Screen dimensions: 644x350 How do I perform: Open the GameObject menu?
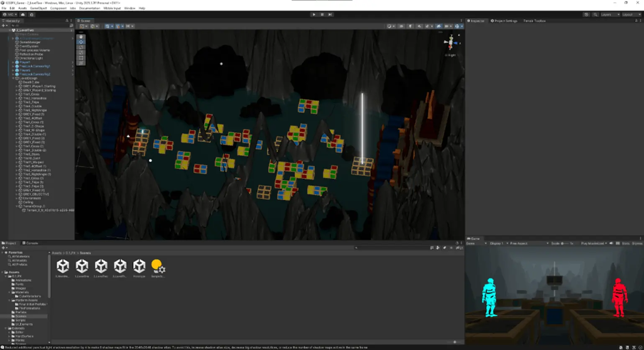click(38, 8)
